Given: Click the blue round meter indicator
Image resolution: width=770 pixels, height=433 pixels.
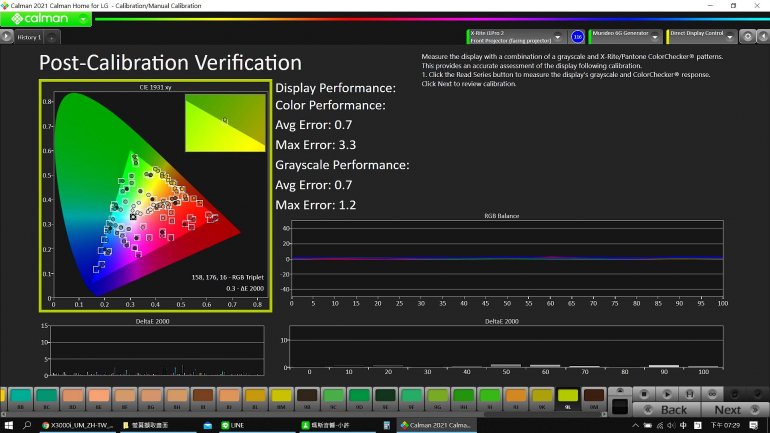Looking at the screenshot, I should [577, 37].
